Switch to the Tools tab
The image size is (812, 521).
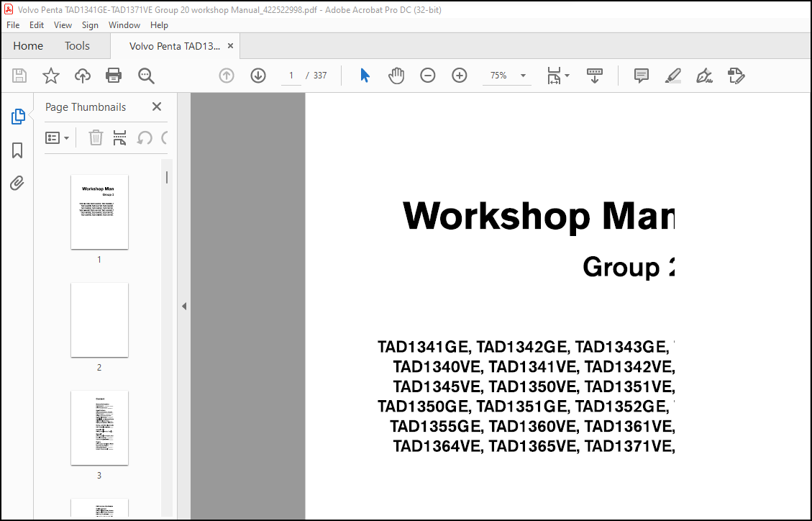(x=77, y=46)
